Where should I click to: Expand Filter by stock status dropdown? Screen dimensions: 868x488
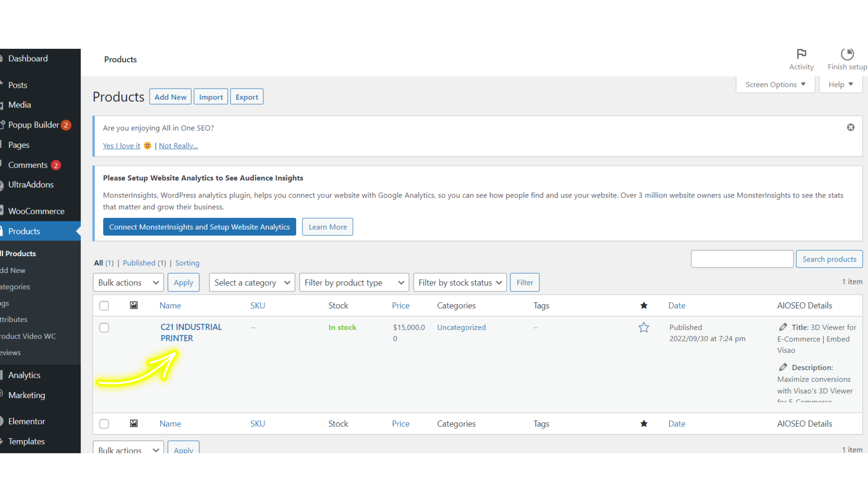click(x=460, y=282)
